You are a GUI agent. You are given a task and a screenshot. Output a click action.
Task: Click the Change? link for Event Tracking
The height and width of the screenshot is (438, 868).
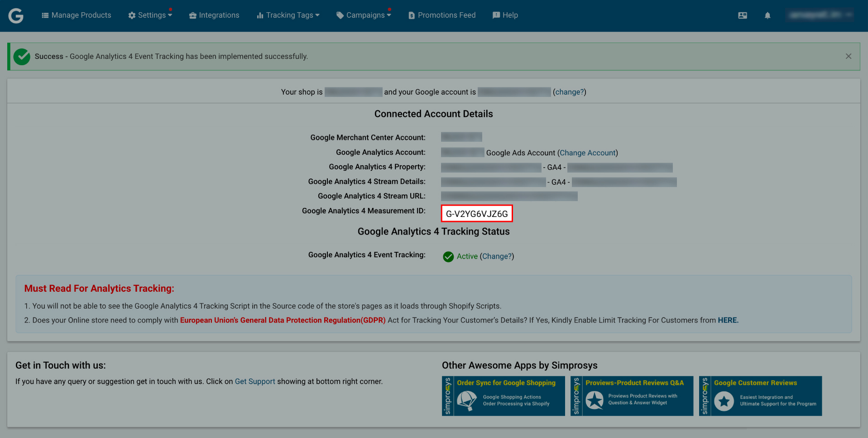click(x=497, y=256)
